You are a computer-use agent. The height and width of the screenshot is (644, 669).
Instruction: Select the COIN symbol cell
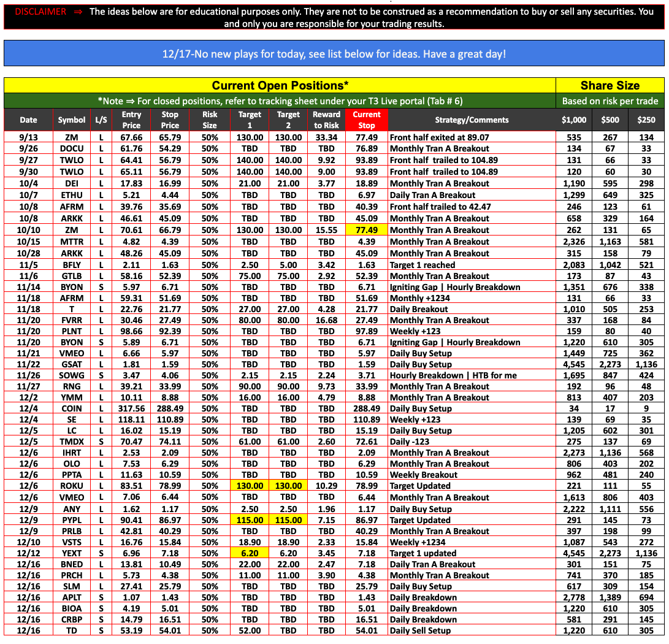72,408
